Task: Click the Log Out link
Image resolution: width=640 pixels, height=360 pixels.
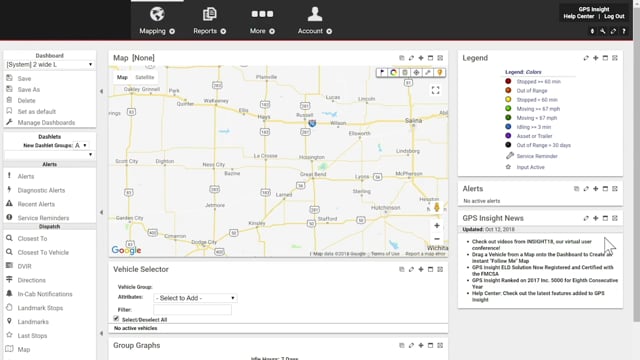Action: 614,16
